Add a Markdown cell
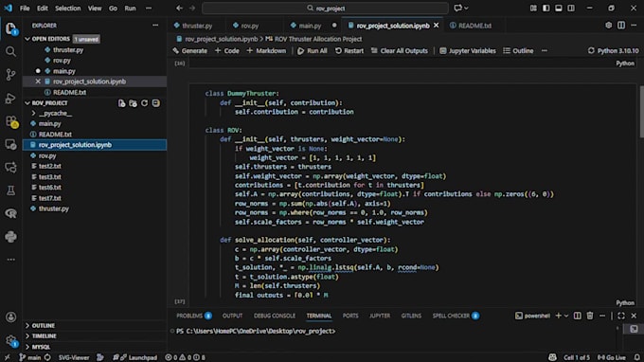Viewport: 644px width, 362px height. tap(266, 50)
